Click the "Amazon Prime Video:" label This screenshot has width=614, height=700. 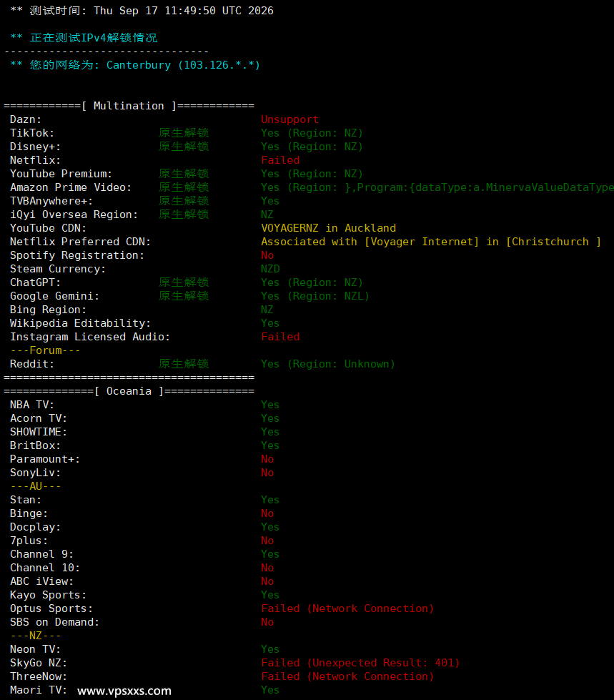[x=71, y=187]
